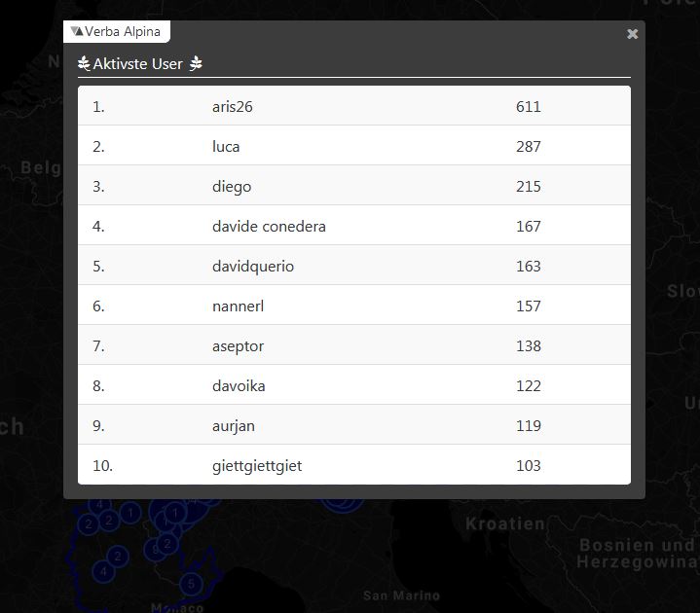Click user diego in the list
Screen dimensions: 700x613
click(x=231, y=187)
